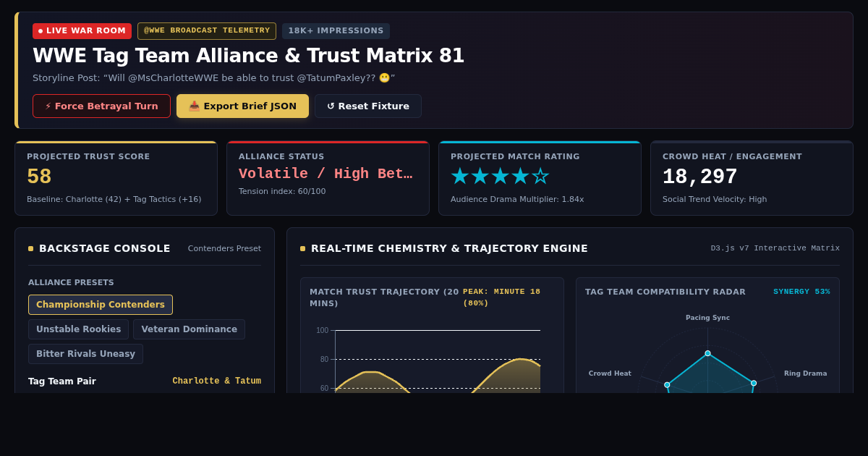Click the Volatile / High Bet… alliance status

(325, 174)
